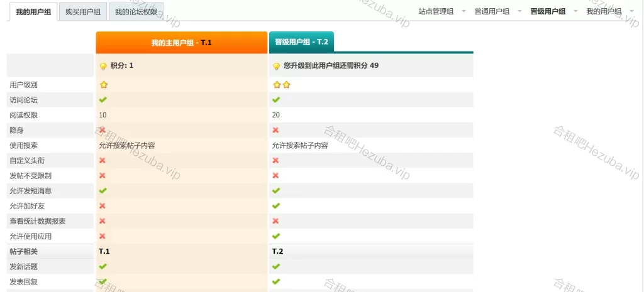Click the lightbulb icon beside 您升级到此用户组还需积分 49
This screenshot has height=292, width=644.
pos(276,66)
